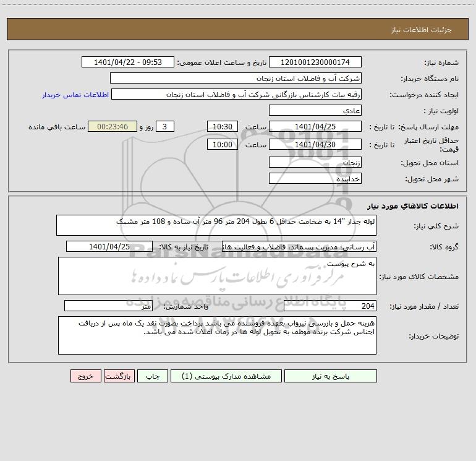Click the تاریخ و ساعت اعلان عمومی label
476x461 pixels.
[222, 62]
